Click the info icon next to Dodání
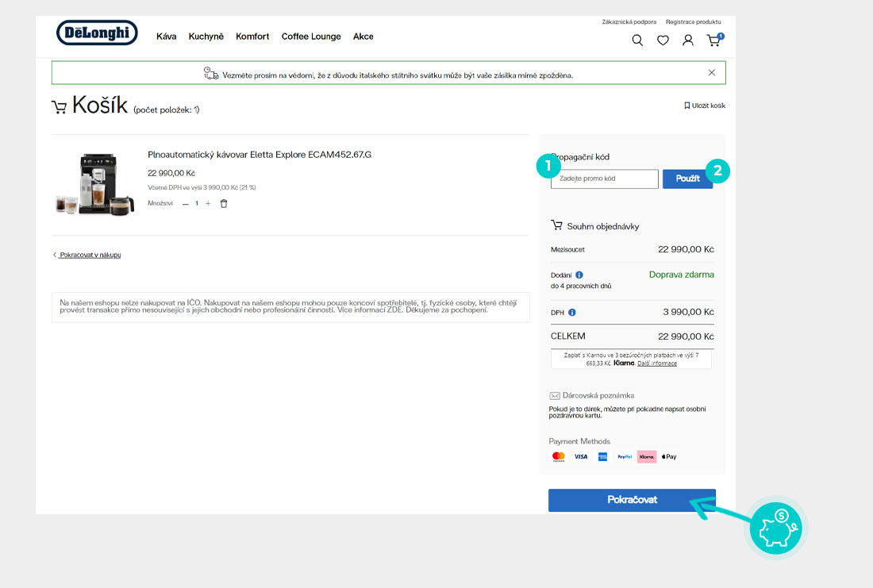The height and width of the screenshot is (588, 873). coord(579,275)
